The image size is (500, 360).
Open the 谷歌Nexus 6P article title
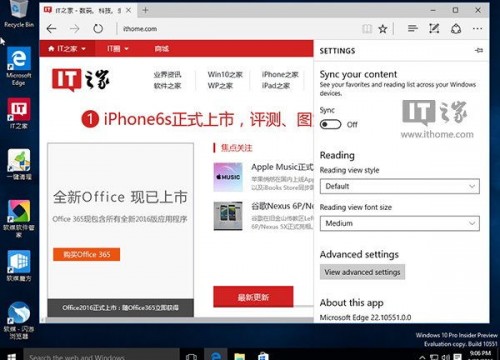[x=282, y=206]
